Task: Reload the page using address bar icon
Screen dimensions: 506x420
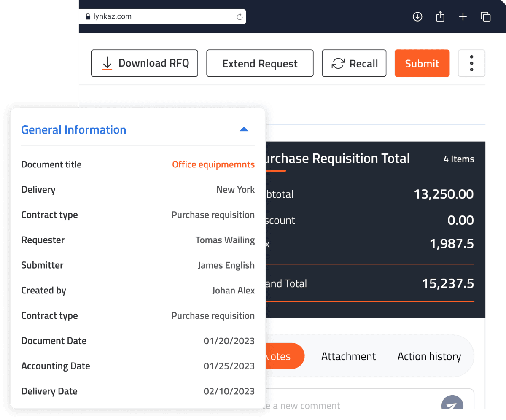Action: click(x=240, y=17)
